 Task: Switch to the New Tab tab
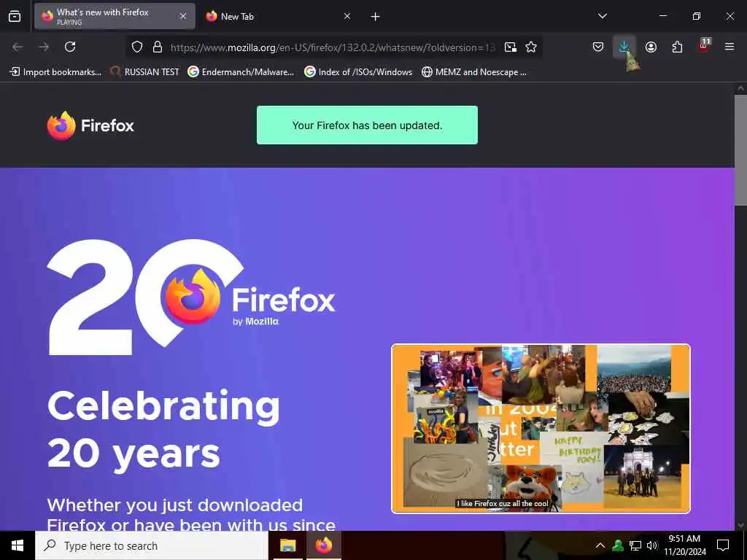[x=278, y=17]
